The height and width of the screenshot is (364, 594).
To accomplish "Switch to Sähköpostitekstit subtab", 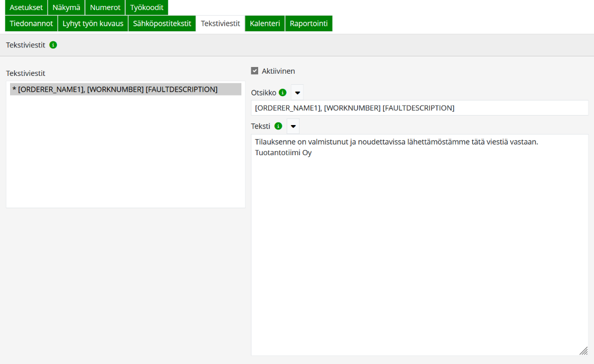I will click(162, 23).
